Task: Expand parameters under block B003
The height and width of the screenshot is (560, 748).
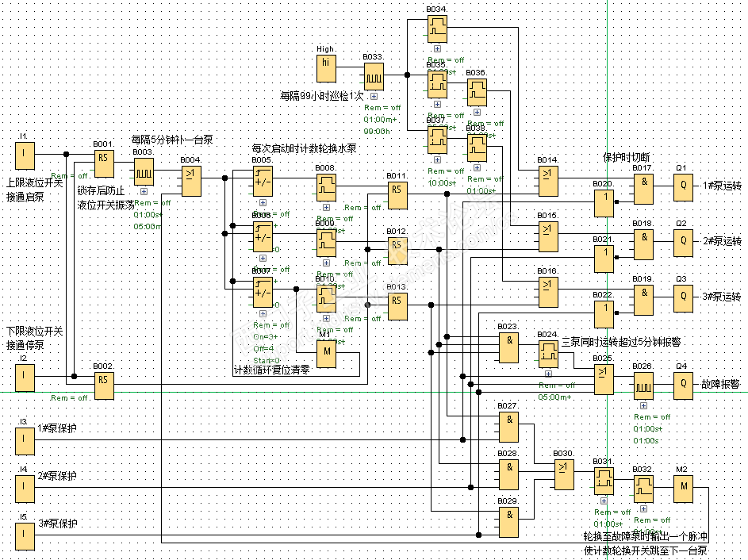Action: [x=144, y=191]
